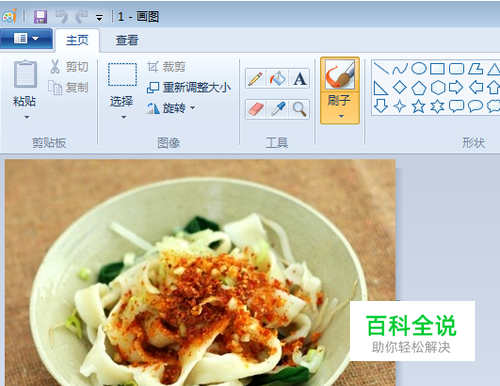
Task: Select the Polygon shape
Action: click(475, 69)
